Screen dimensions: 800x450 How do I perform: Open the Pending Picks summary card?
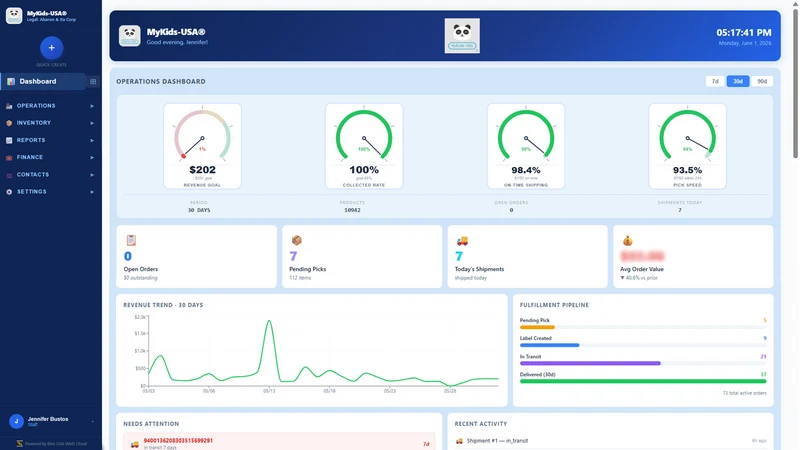[x=362, y=257]
